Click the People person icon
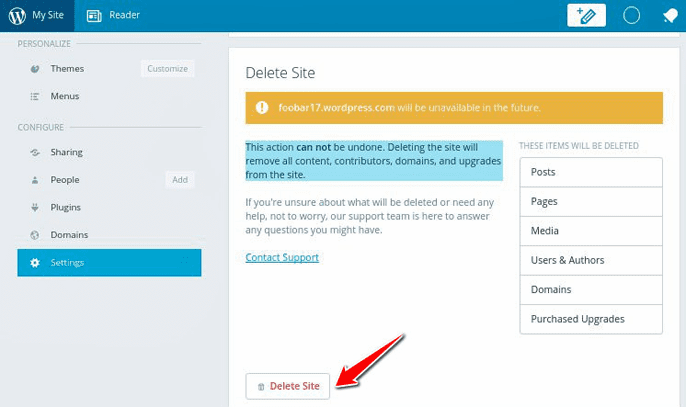The image size is (686, 407). tap(35, 180)
